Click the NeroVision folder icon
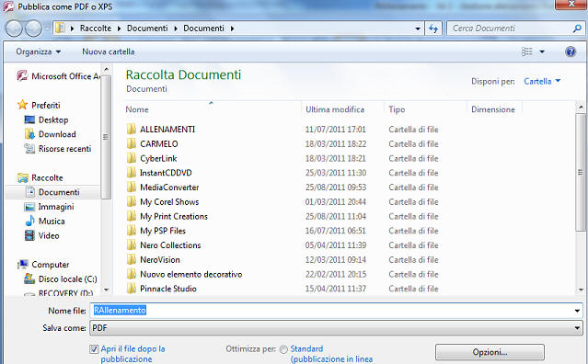Viewport: 588px width, 364px height. pyautogui.click(x=132, y=259)
